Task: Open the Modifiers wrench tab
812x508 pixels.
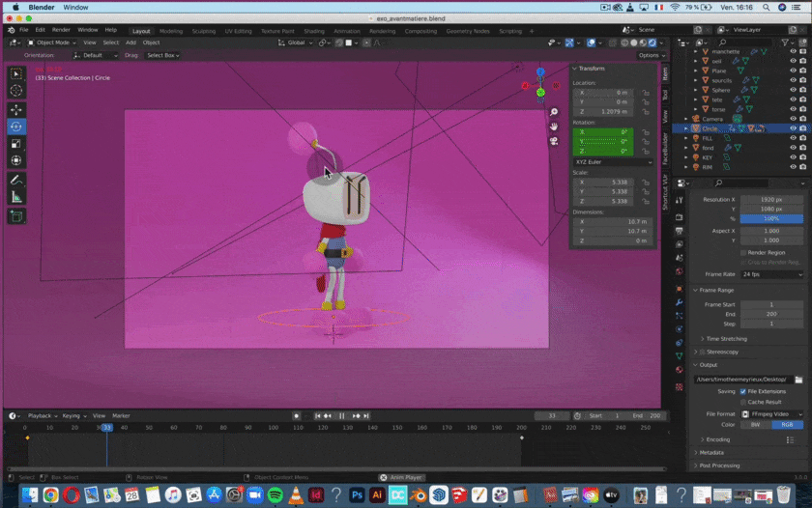Action: click(680, 302)
